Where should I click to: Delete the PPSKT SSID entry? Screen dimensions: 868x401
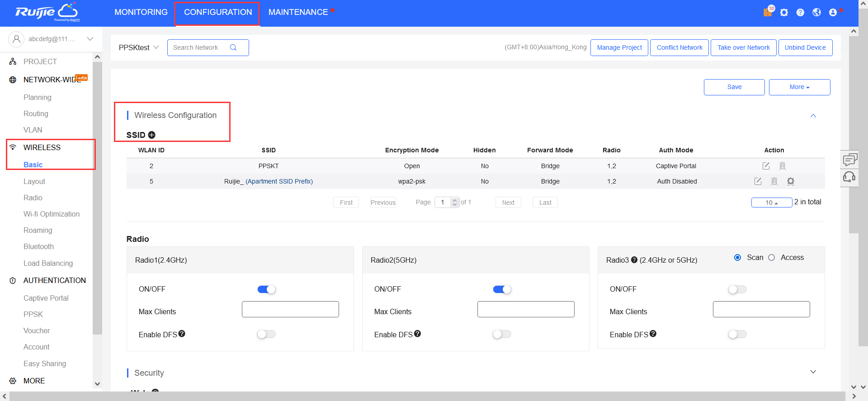click(x=783, y=166)
